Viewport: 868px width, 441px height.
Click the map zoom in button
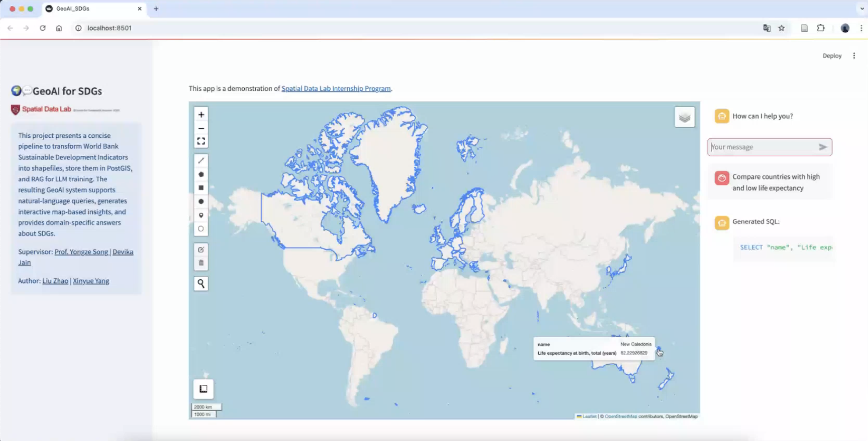pos(201,115)
